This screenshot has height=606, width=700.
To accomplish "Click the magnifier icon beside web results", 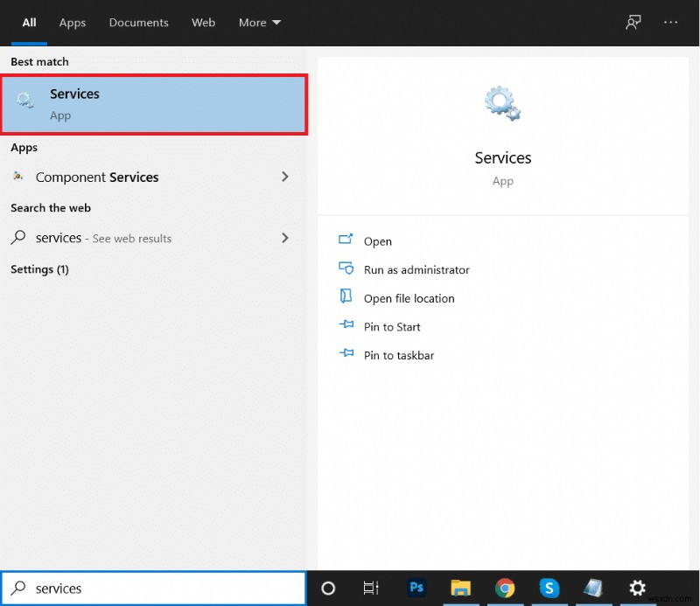I will [18, 238].
